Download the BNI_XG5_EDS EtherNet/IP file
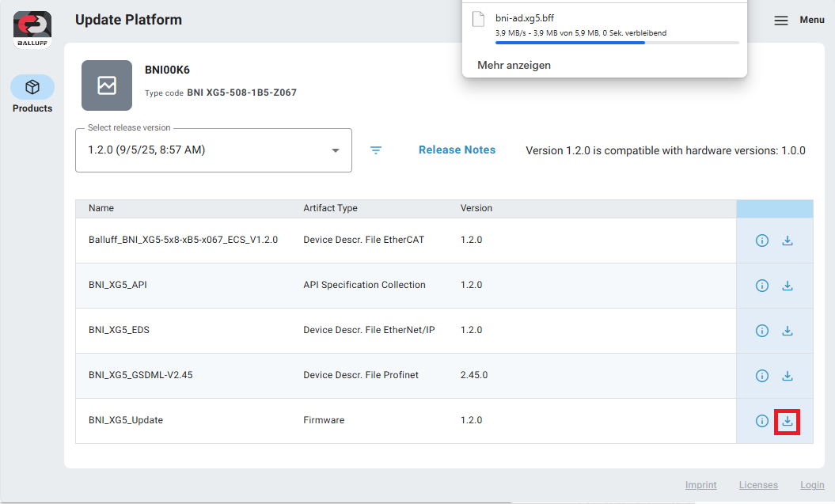 click(788, 331)
